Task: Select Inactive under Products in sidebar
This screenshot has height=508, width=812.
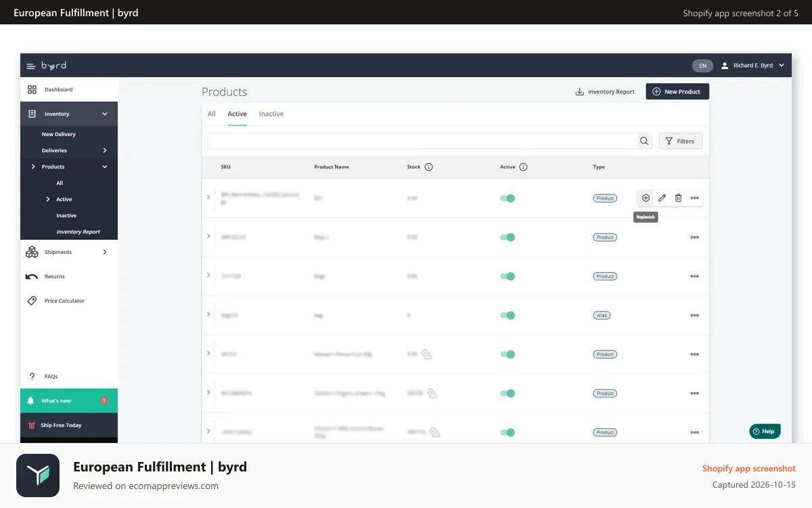Action: tap(66, 215)
